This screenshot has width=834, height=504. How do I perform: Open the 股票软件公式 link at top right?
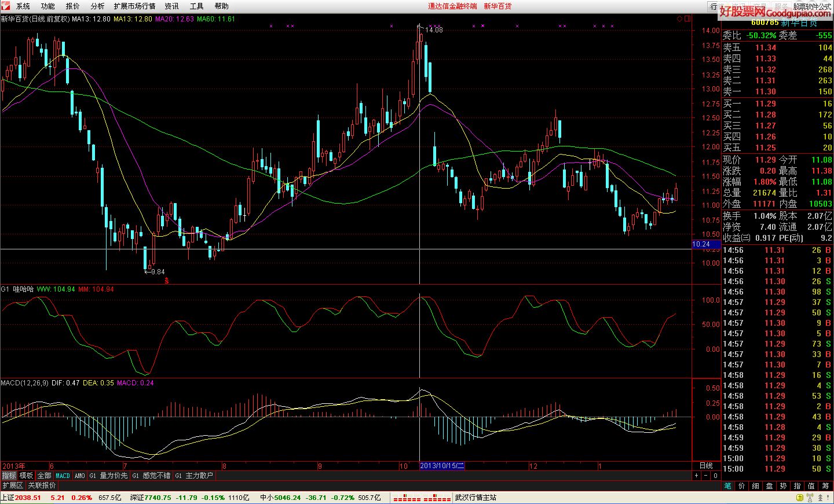click(812, 6)
